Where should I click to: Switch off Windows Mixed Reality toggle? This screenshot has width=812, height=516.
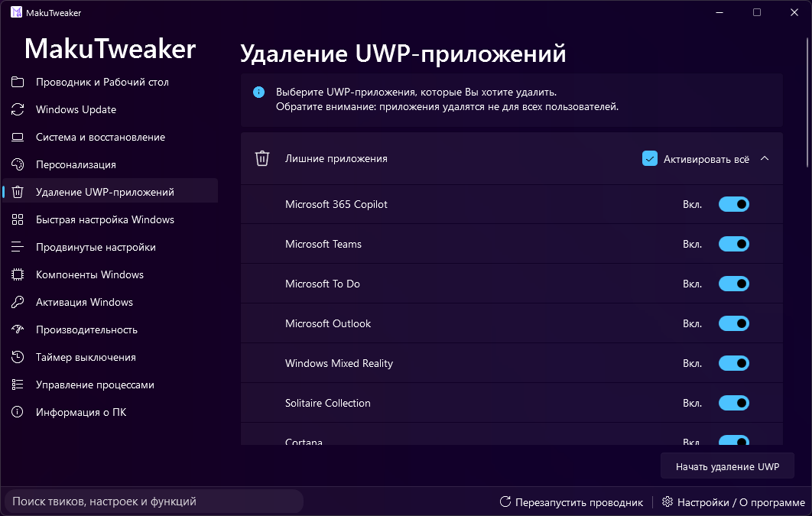734,363
